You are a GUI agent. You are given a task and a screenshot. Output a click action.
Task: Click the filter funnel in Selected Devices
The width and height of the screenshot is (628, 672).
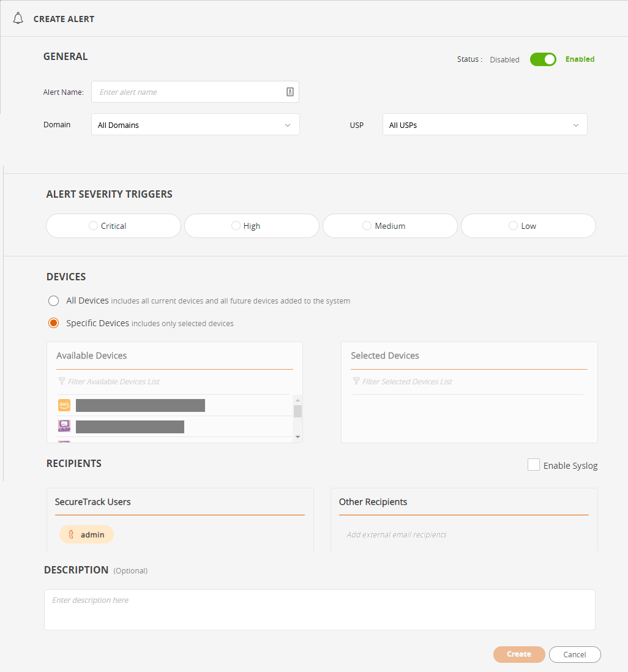[x=356, y=381]
